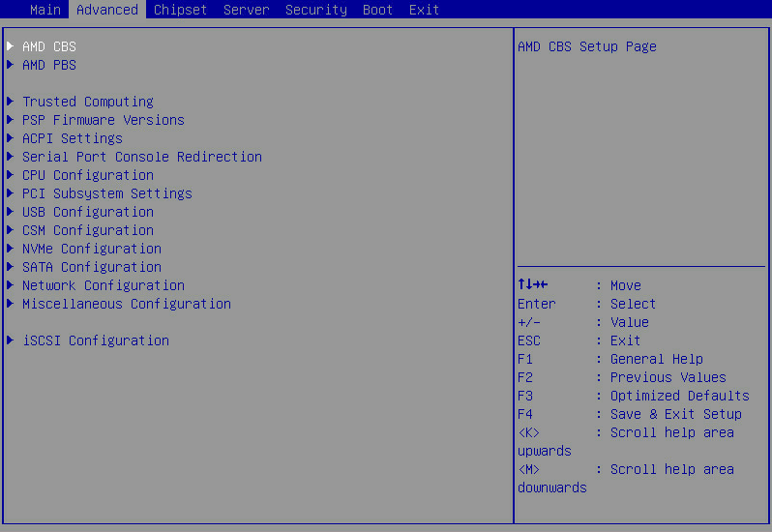Open the AMD PBS submenu
772x532 pixels.
(49, 65)
